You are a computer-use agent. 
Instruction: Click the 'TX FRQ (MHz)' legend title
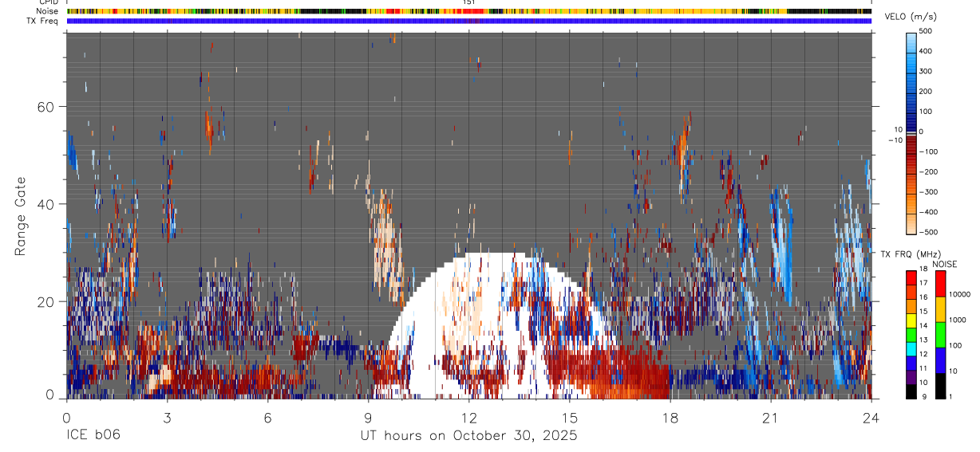(x=911, y=254)
